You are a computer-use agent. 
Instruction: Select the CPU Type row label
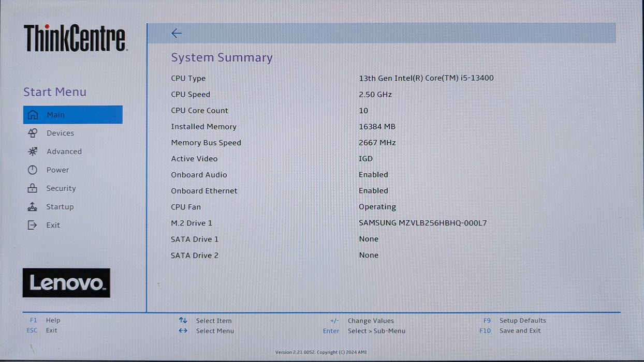[188, 79]
